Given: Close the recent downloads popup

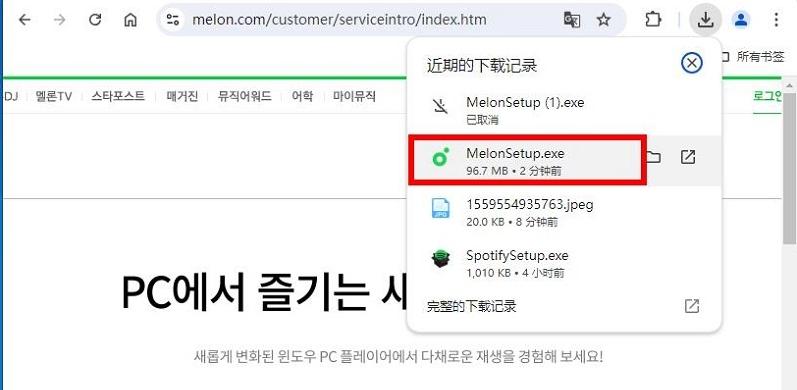Looking at the screenshot, I should pos(691,64).
